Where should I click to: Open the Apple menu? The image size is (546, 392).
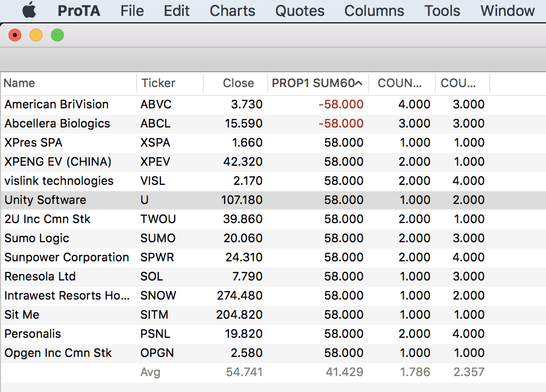click(x=29, y=11)
